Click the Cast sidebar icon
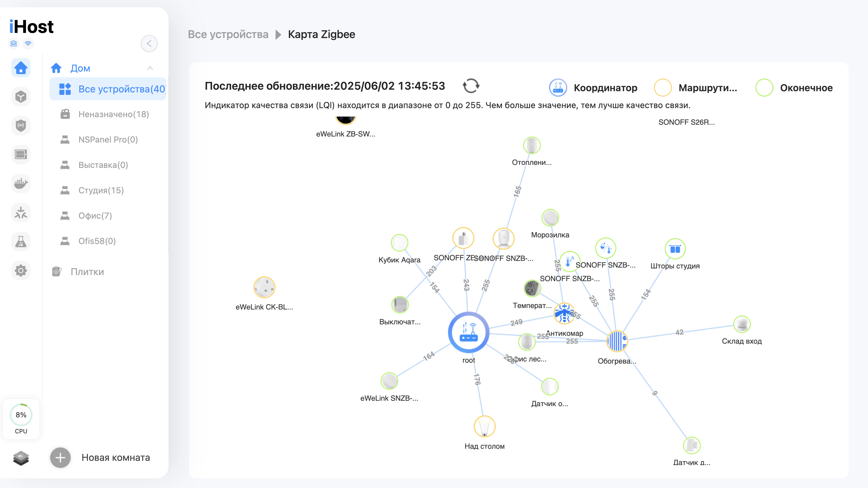The width and height of the screenshot is (868, 488). pos(21,155)
